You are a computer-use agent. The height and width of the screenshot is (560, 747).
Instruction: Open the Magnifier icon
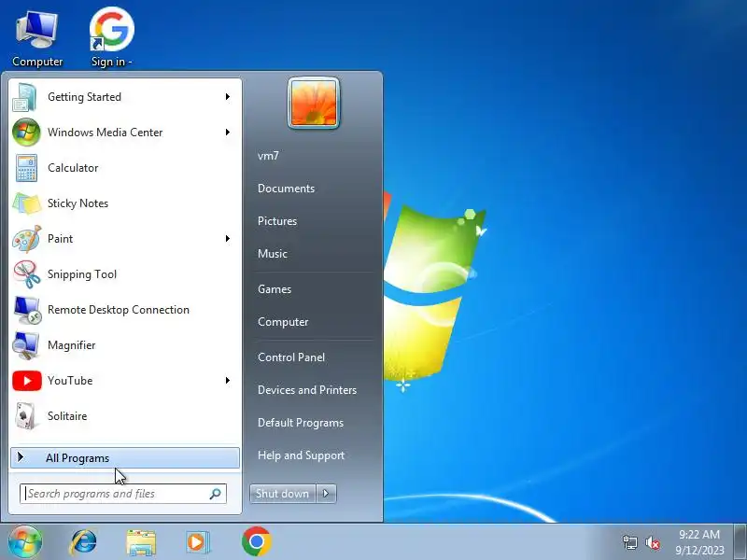(x=26, y=345)
